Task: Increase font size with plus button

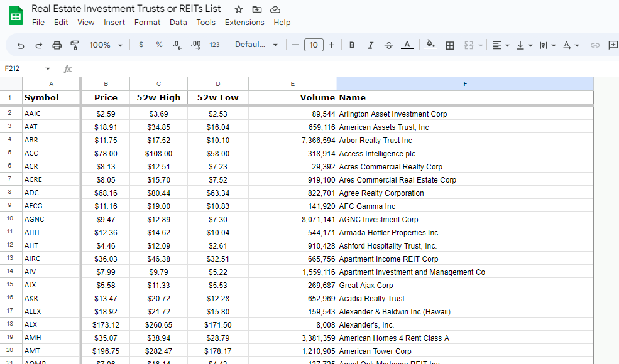Action: [x=332, y=45]
